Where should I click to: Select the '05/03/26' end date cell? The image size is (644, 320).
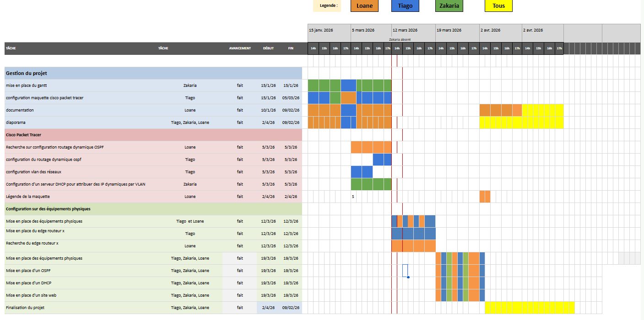(291, 98)
